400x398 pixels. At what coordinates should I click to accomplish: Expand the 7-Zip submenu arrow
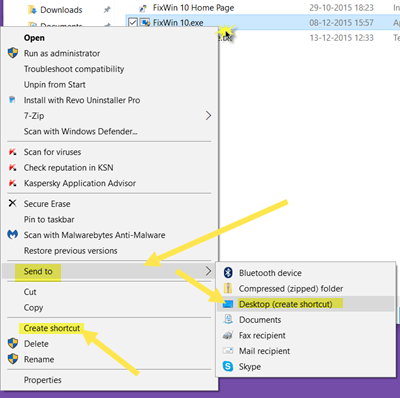coord(208,116)
